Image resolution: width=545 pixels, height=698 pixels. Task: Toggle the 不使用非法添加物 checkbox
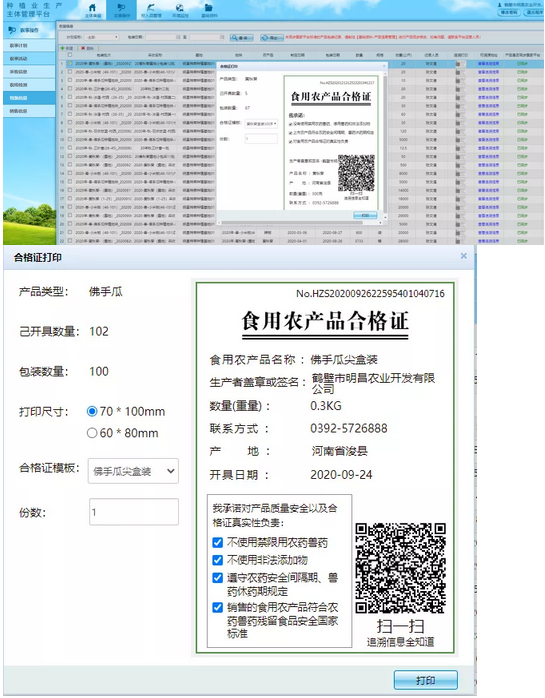(x=217, y=560)
